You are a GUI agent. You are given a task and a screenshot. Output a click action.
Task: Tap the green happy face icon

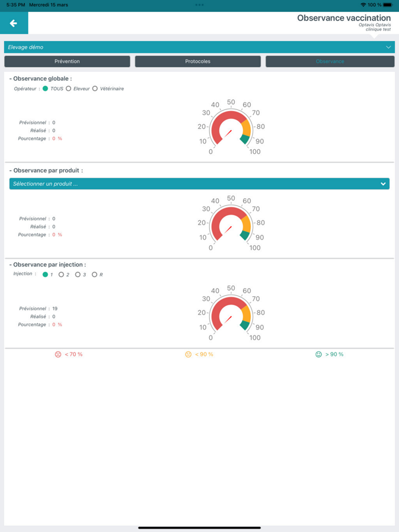click(319, 354)
